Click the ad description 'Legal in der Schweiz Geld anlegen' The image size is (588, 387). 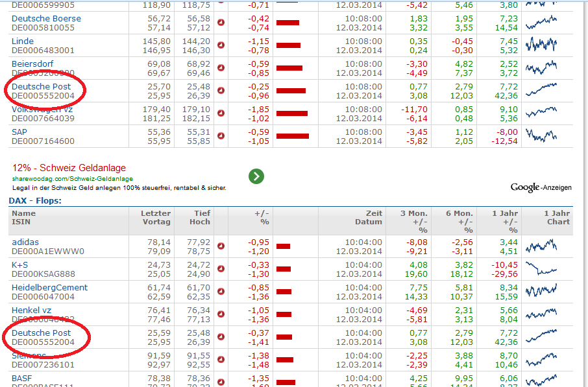point(119,188)
